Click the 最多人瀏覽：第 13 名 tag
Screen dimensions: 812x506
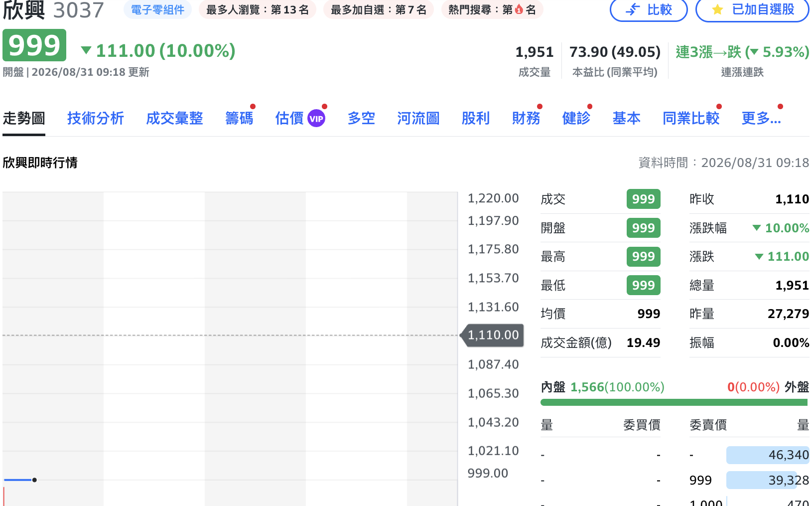tap(257, 9)
